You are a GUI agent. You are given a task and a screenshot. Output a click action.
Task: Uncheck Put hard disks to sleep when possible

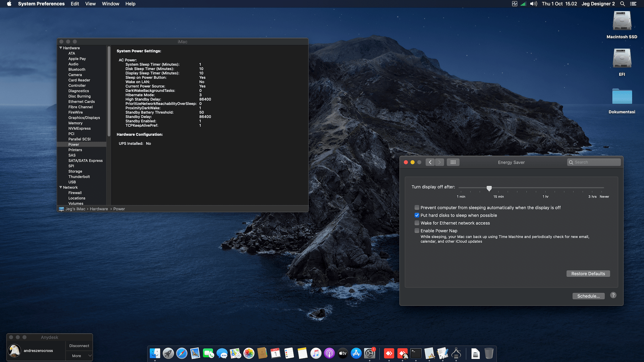pyautogui.click(x=417, y=215)
